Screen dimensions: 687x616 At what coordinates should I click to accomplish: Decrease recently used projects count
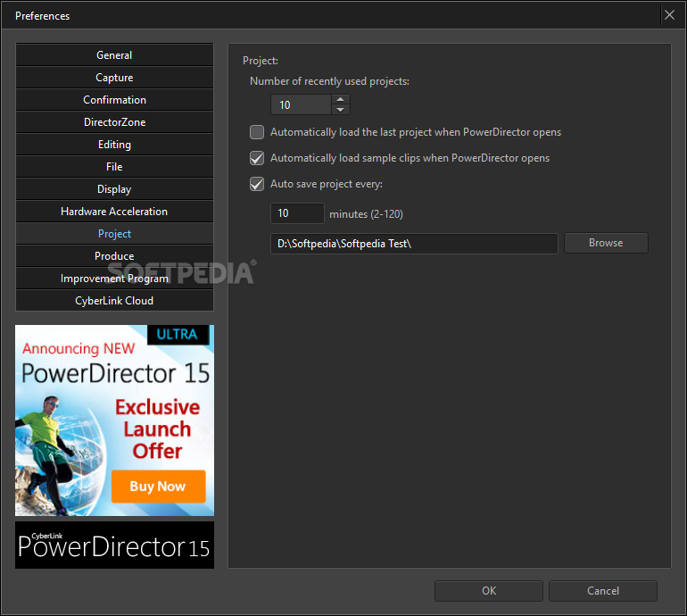341,110
